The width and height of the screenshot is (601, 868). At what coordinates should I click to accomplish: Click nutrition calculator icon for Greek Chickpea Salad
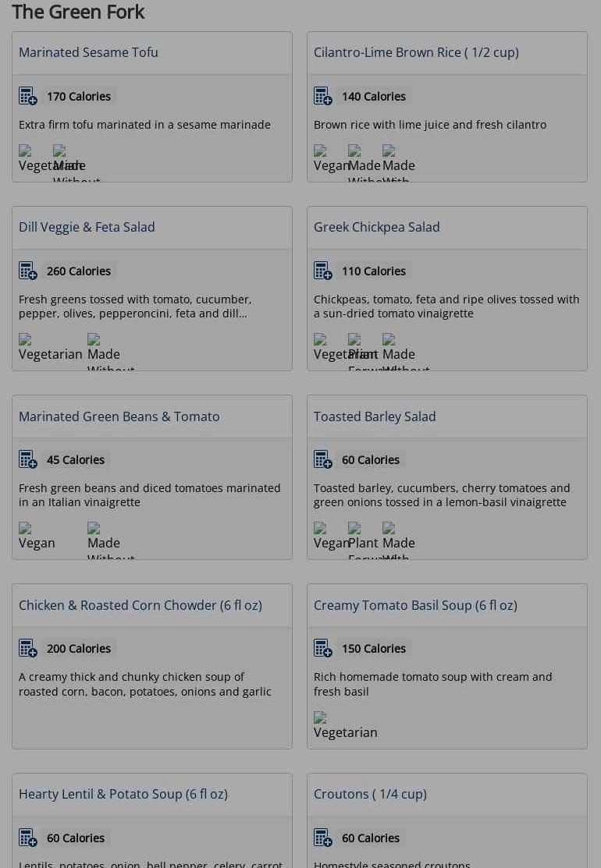click(323, 271)
